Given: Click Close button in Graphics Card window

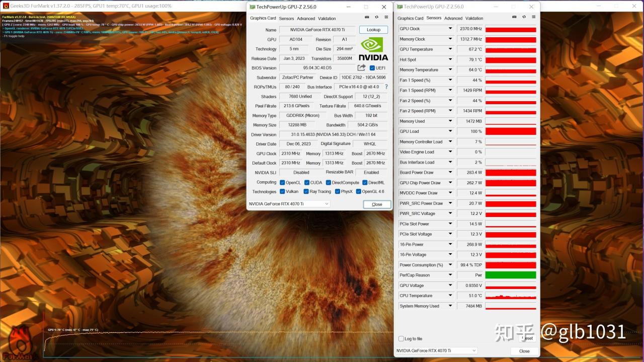Looking at the screenshot, I should (377, 204).
